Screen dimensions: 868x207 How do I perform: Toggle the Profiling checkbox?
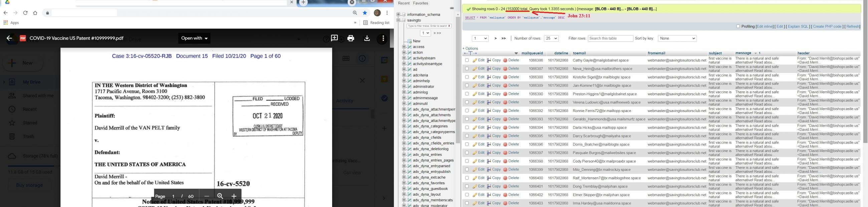click(738, 26)
